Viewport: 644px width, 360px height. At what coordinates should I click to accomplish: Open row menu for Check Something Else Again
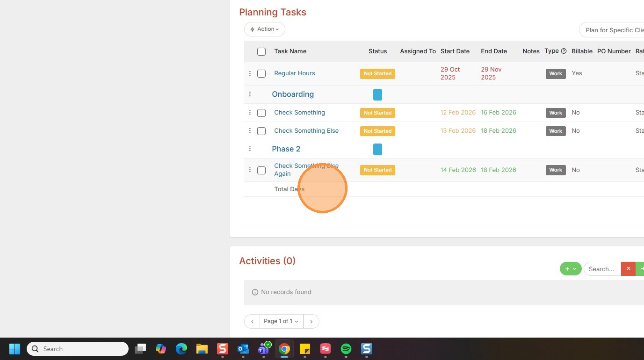coord(250,170)
